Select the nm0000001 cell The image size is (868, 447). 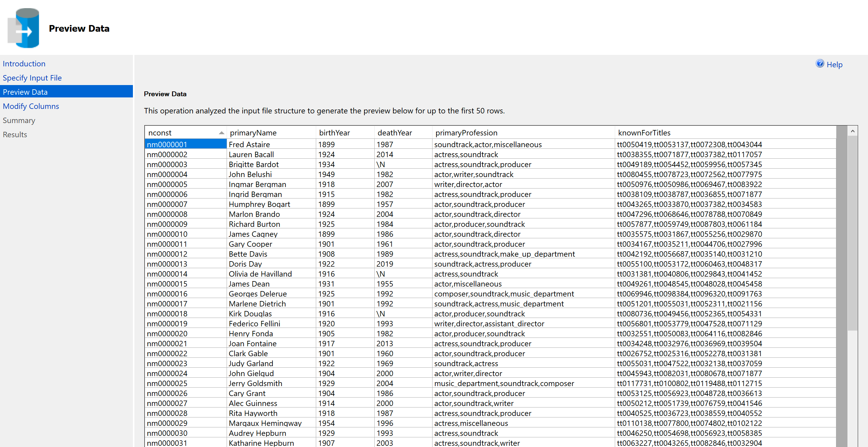(x=167, y=144)
